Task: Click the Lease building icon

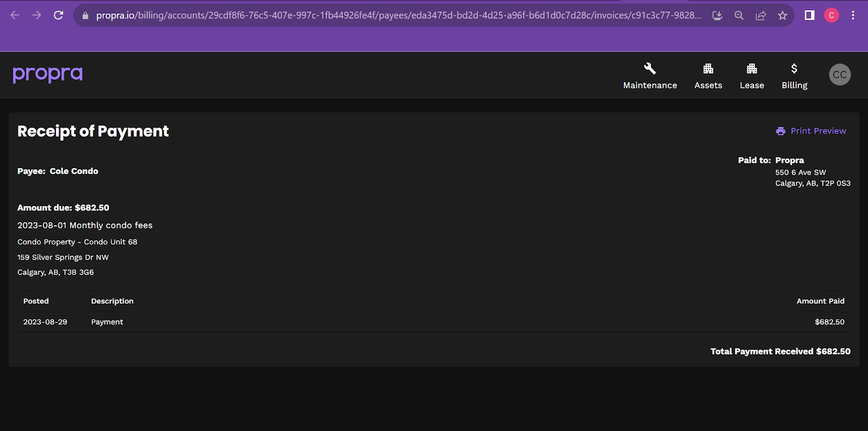Action: 752,69
